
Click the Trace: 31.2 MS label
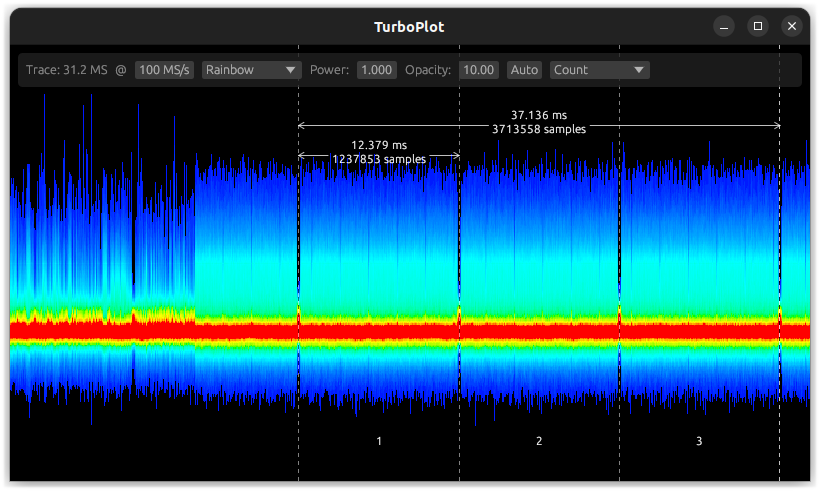tap(67, 70)
